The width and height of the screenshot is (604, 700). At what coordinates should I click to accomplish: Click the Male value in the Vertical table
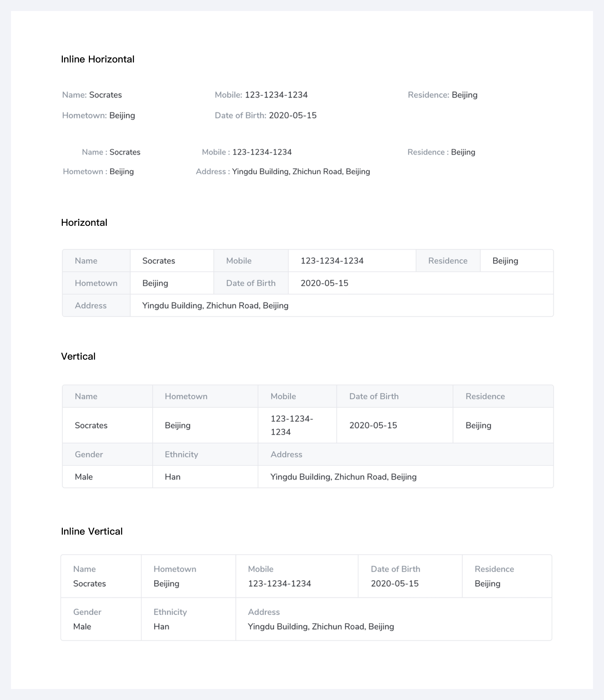(x=84, y=477)
